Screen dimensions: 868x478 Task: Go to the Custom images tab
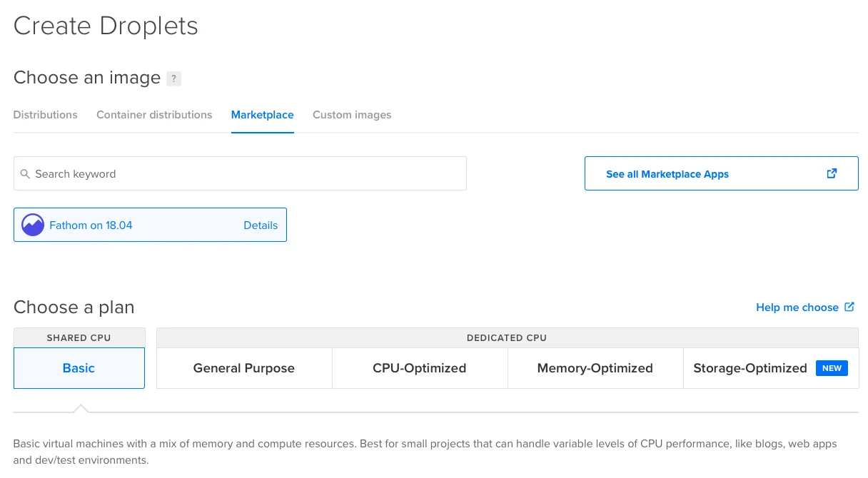click(x=352, y=115)
